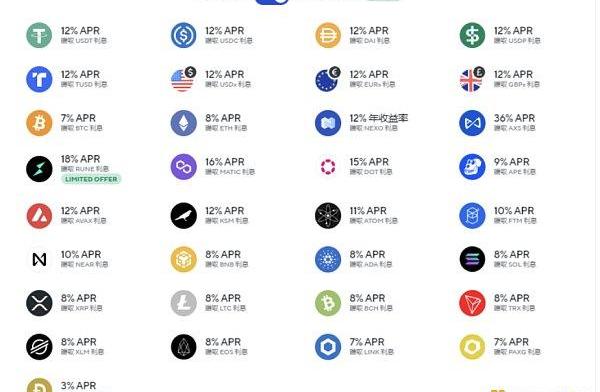Toggle the blue switch at top

(272, 2)
